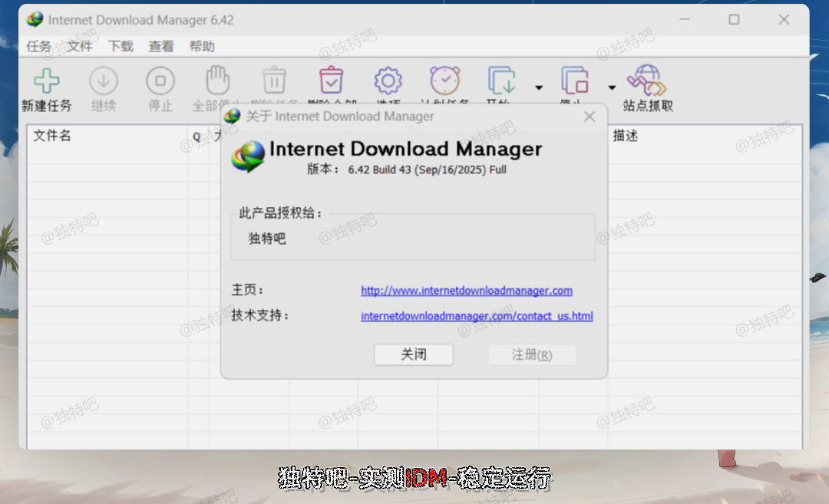Click the 关闭 button in About dialog
The height and width of the screenshot is (504, 829).
tap(414, 354)
